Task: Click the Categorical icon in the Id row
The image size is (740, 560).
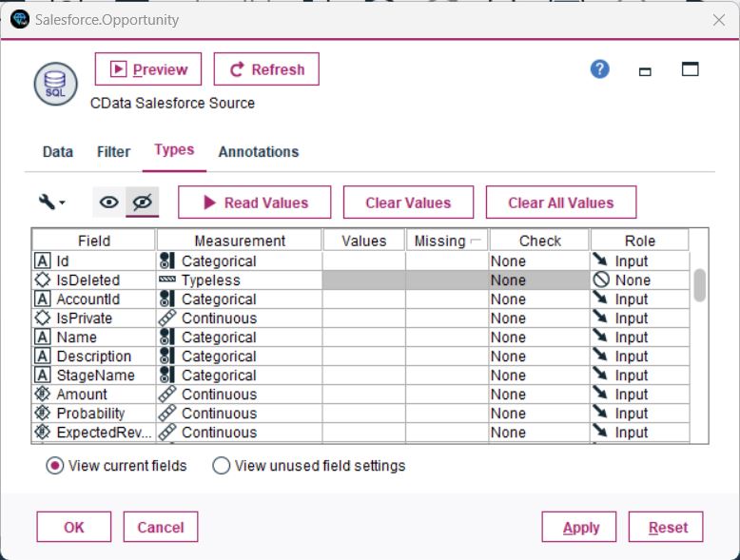Action: tap(167, 261)
